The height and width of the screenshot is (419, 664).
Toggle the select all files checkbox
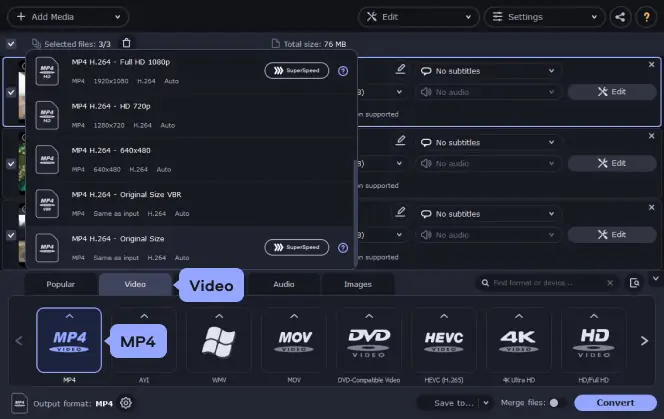11,44
